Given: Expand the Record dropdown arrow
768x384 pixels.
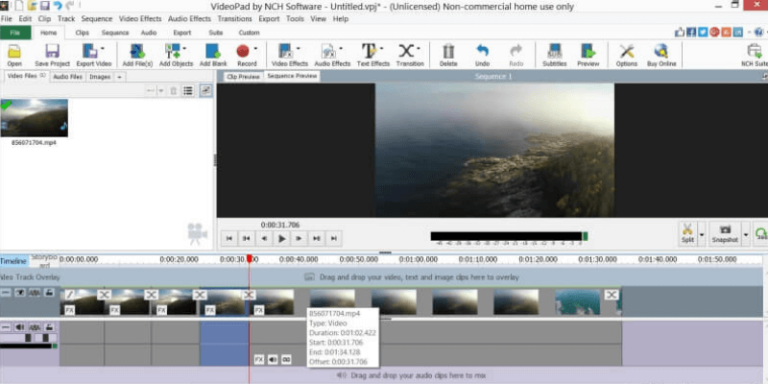Looking at the screenshot, I should point(255,48).
